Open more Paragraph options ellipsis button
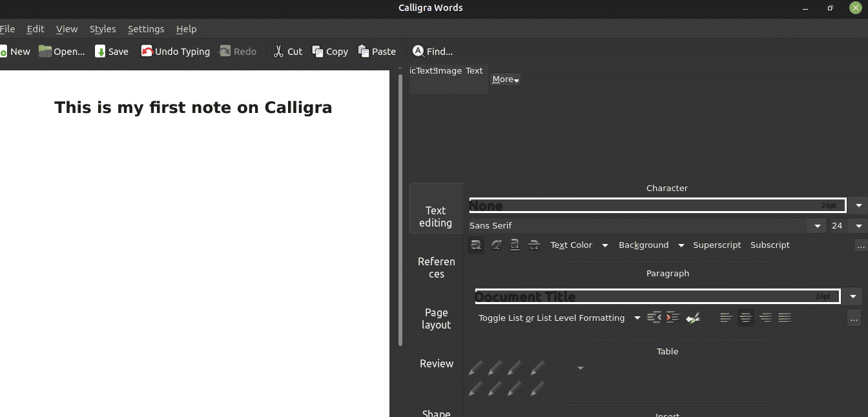Image resolution: width=868 pixels, height=417 pixels. [854, 318]
